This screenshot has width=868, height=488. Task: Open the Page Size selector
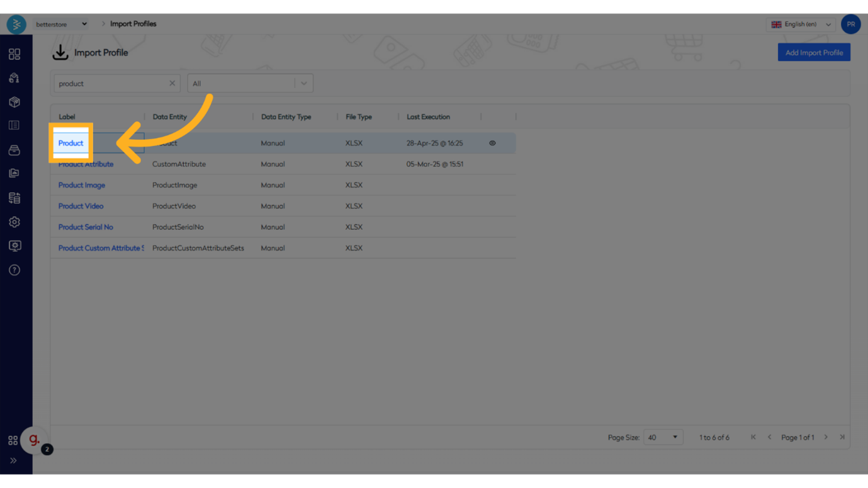tap(663, 437)
